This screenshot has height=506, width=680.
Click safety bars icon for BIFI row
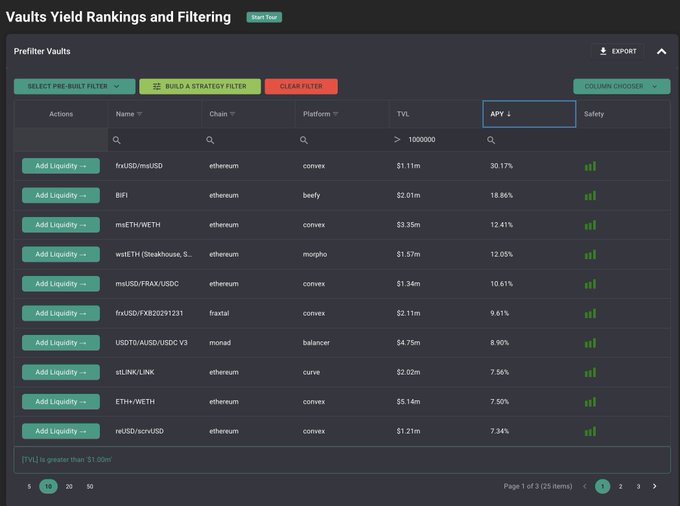pos(590,196)
